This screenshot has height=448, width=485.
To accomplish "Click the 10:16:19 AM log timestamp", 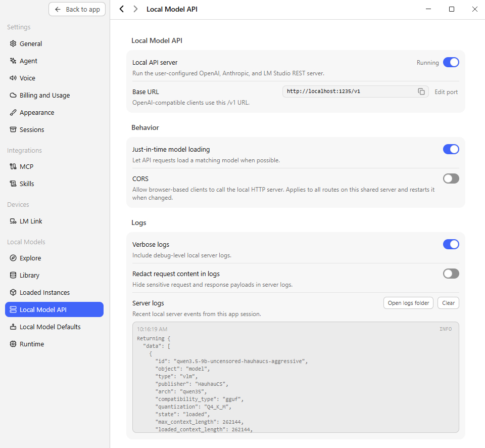I will tap(152, 329).
